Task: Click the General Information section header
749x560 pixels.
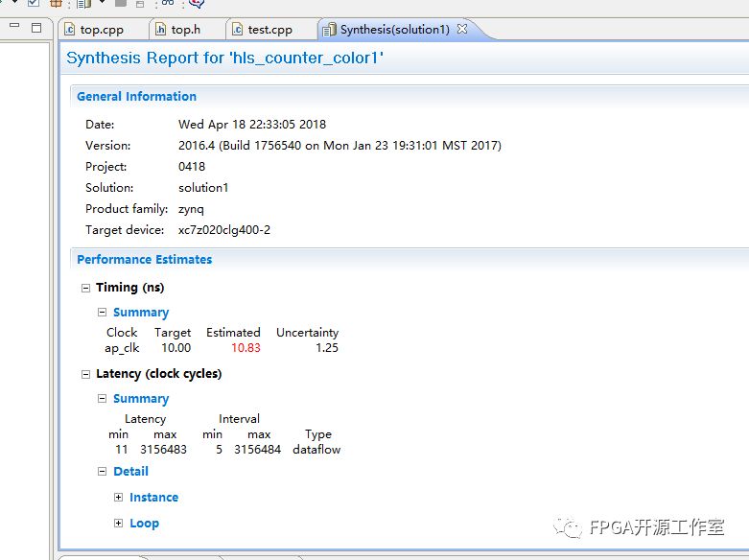Action: [x=136, y=97]
